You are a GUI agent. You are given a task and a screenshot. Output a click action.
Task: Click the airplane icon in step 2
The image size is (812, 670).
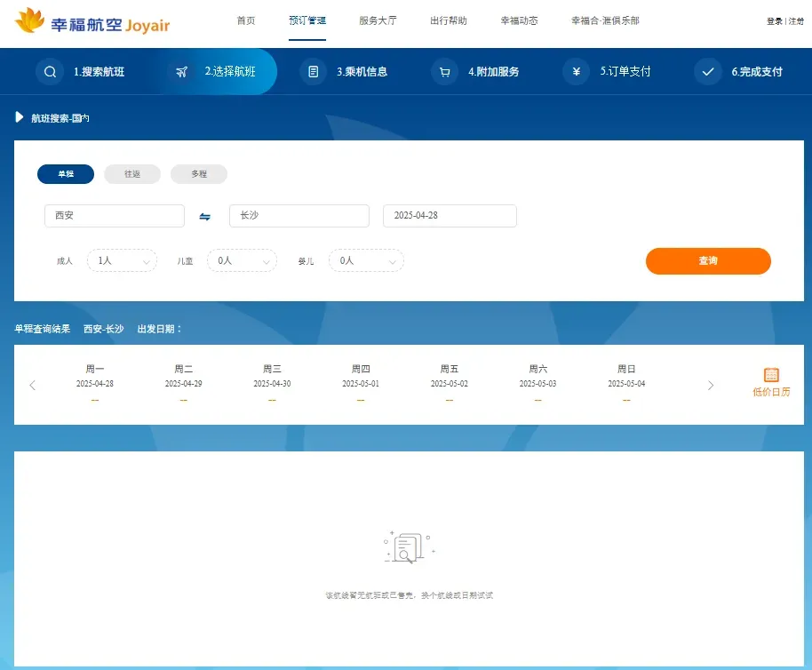tap(181, 71)
